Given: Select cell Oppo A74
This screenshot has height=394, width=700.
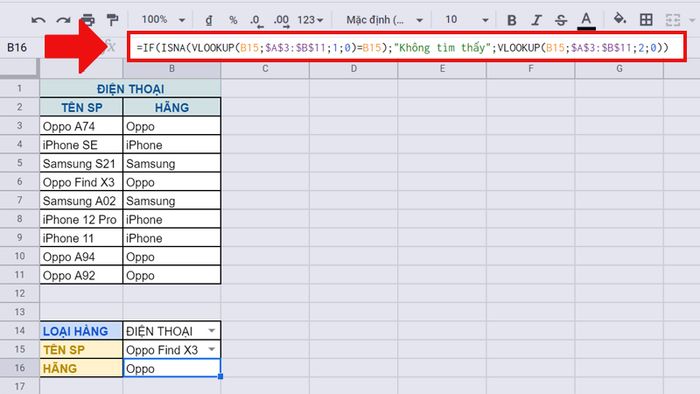Looking at the screenshot, I should (x=81, y=126).
